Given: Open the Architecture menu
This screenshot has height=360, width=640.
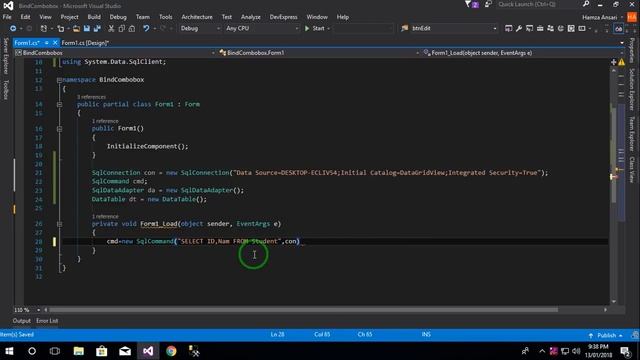Looking at the screenshot, I should tap(197, 17).
